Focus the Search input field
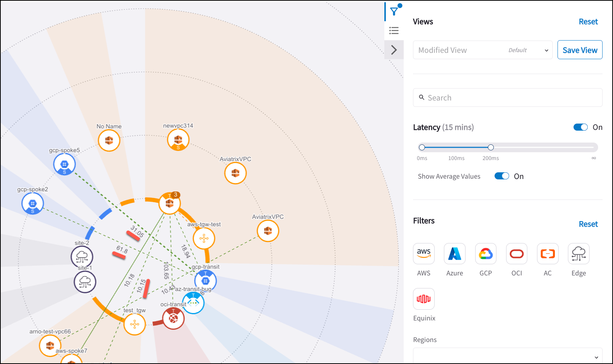 508,98
